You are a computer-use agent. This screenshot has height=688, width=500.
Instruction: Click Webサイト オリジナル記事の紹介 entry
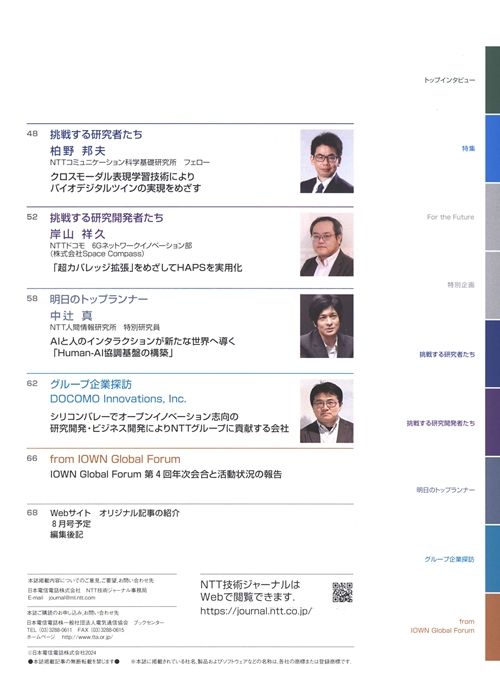[115, 513]
